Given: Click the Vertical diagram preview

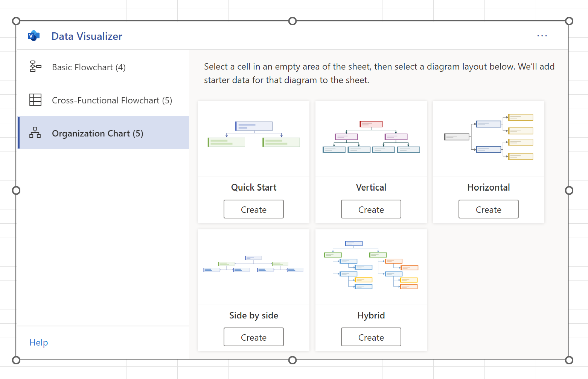Looking at the screenshot, I should pyautogui.click(x=371, y=137).
